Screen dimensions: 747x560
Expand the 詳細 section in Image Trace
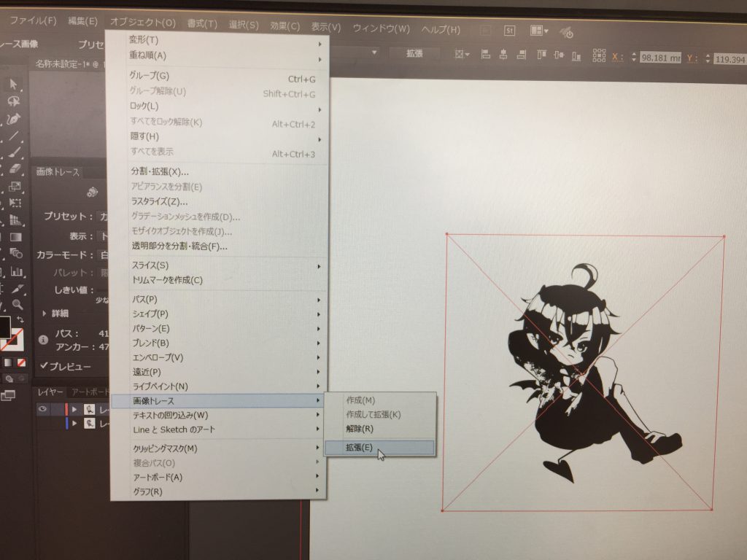46,313
